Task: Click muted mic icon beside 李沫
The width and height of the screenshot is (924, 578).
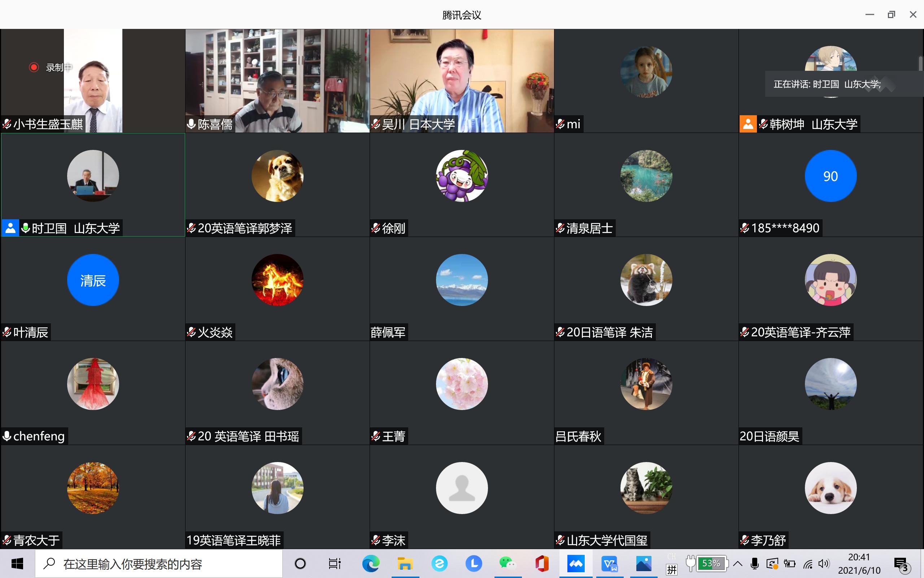Action: coord(376,540)
